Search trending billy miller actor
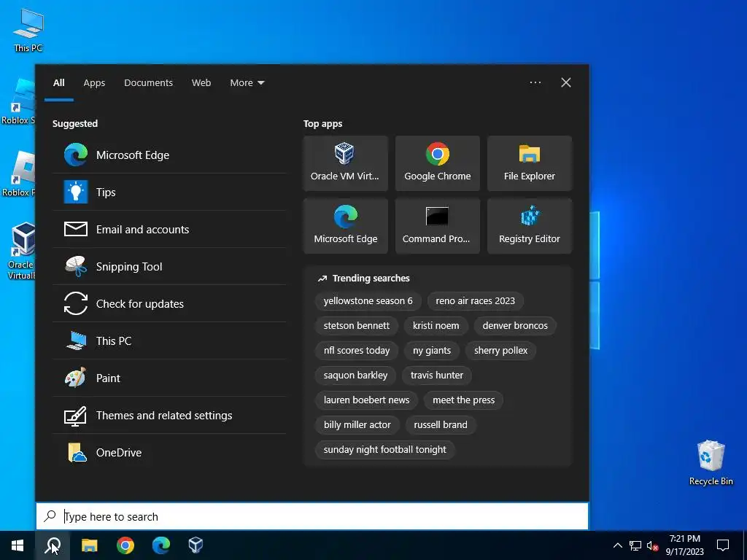 tap(357, 425)
